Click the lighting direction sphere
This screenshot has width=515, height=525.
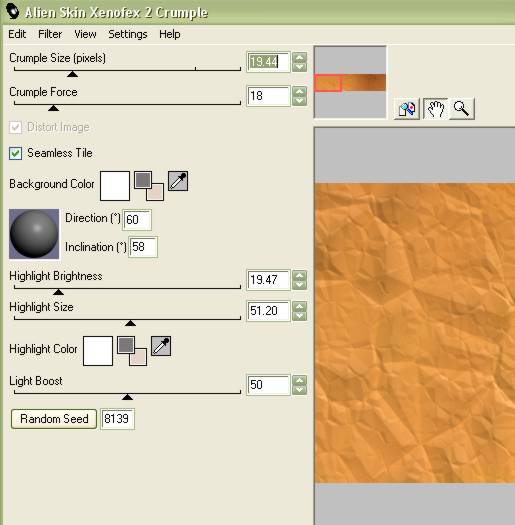click(34, 234)
